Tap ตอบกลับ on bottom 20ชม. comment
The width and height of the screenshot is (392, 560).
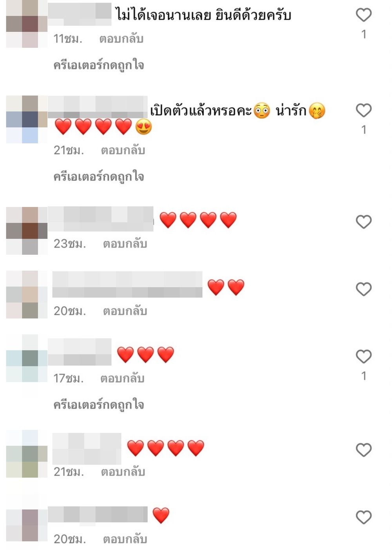[x=125, y=539]
